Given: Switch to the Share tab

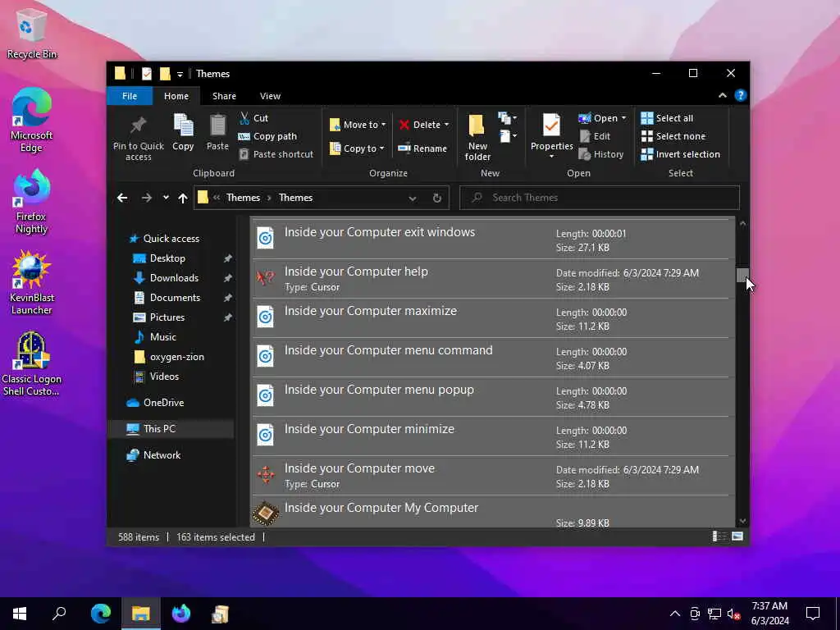Looking at the screenshot, I should pos(224,96).
